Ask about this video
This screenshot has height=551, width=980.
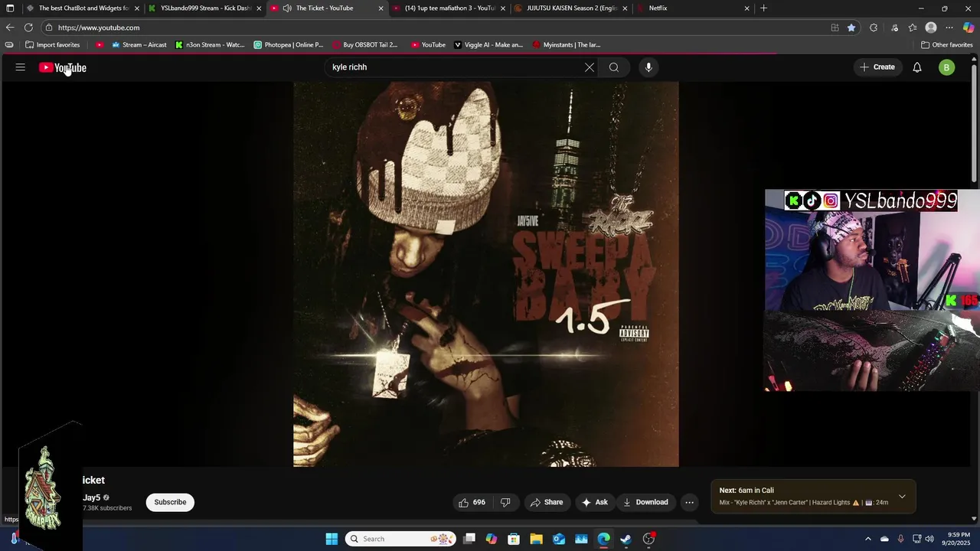(x=595, y=503)
